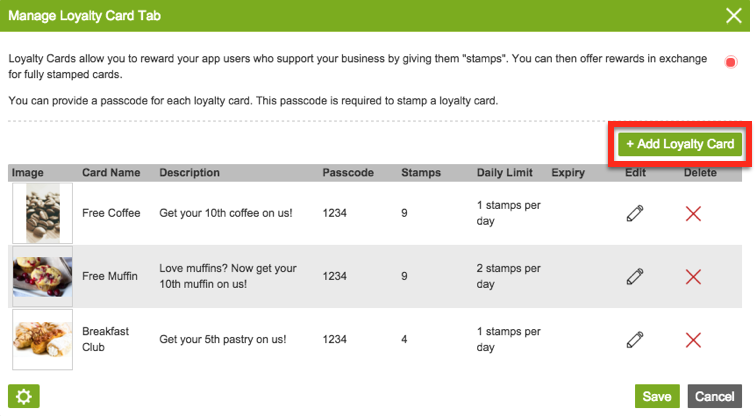Save the loyalty card changes

click(657, 396)
